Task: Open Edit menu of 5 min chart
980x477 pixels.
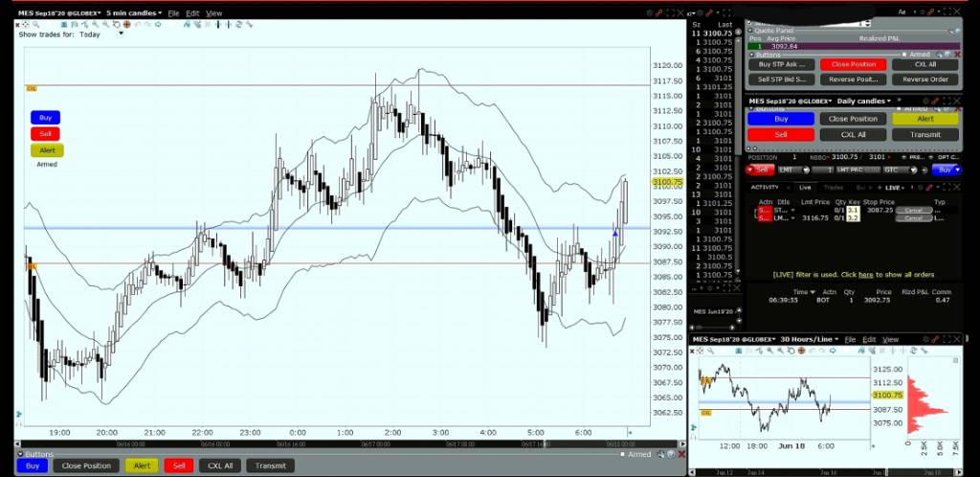Action: (x=192, y=13)
